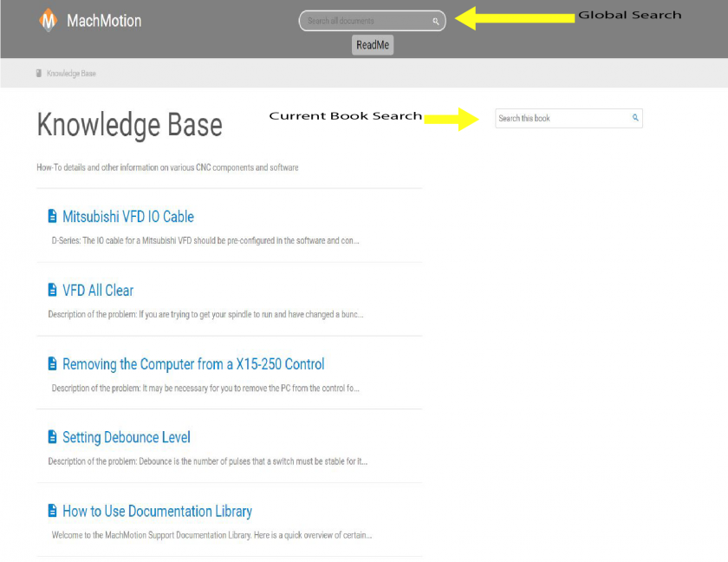Open the VFD All Clear page
Image resolution: width=728 pixels, height=562 pixels.
click(x=98, y=291)
